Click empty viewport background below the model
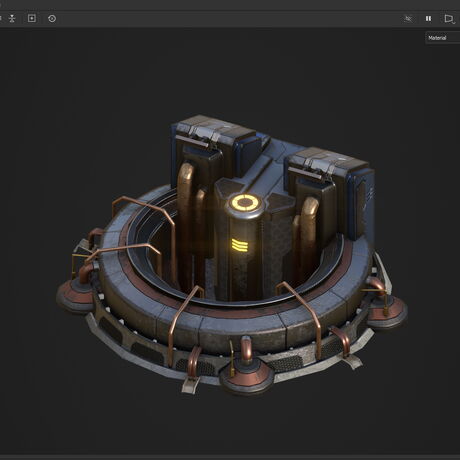This screenshot has width=460, height=460. pos(230,427)
